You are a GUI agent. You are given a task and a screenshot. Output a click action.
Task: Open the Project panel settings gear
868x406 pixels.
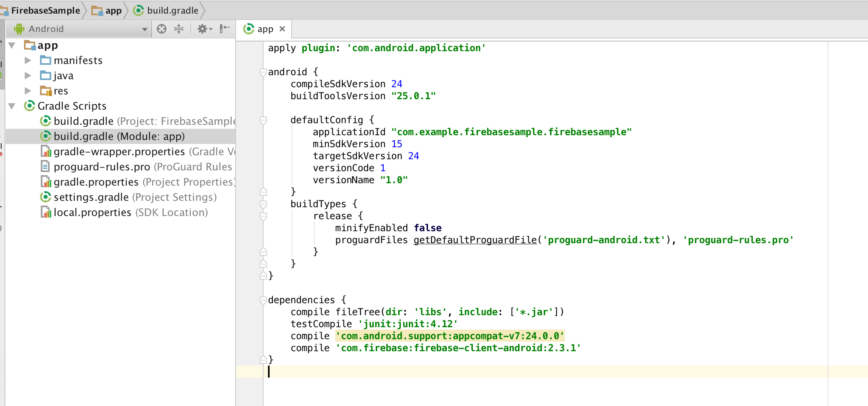tap(202, 29)
